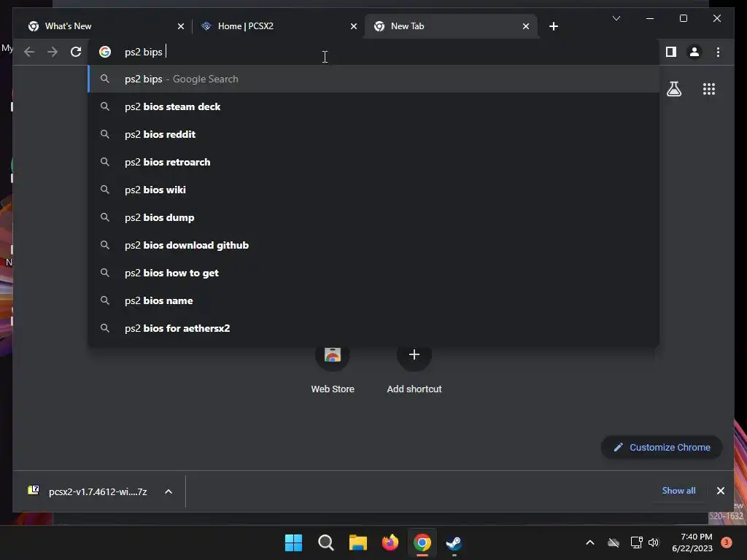Open Chrome Labs flask icon
This screenshot has width=747, height=560.
(x=673, y=89)
